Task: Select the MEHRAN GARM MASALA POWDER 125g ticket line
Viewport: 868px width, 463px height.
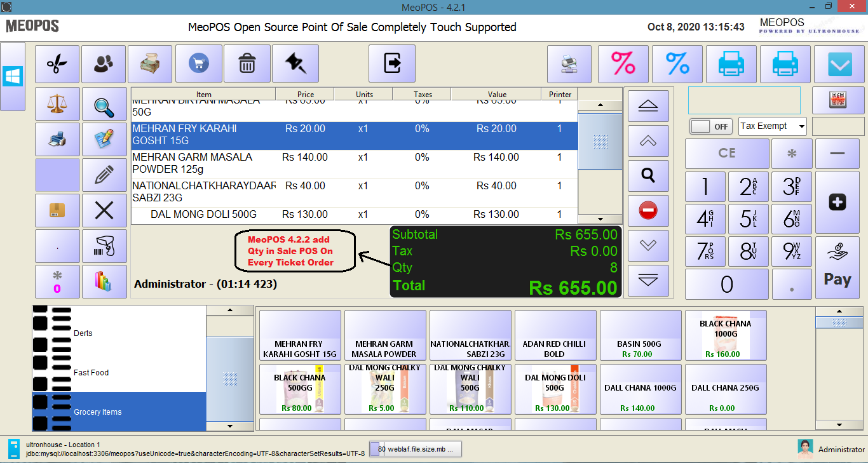Action: 355,163
